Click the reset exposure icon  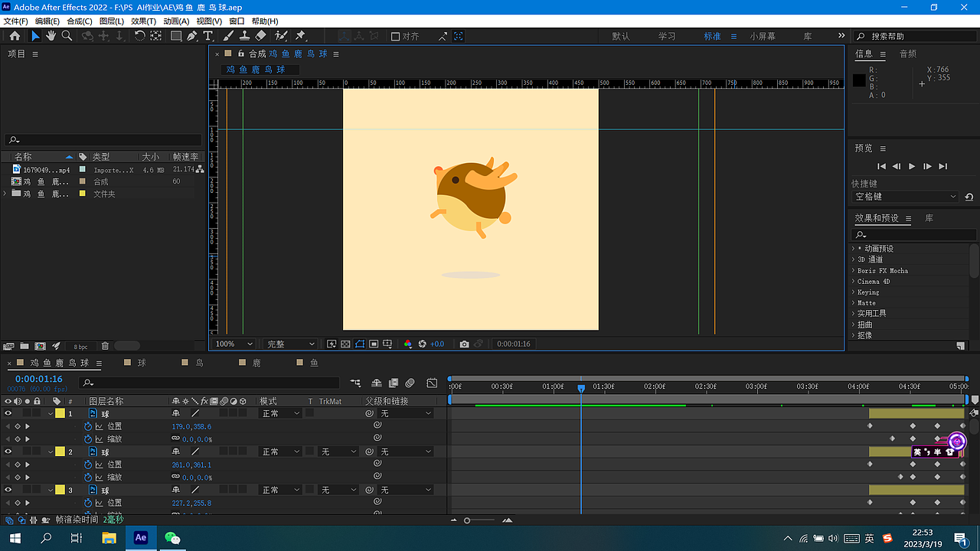tap(422, 344)
